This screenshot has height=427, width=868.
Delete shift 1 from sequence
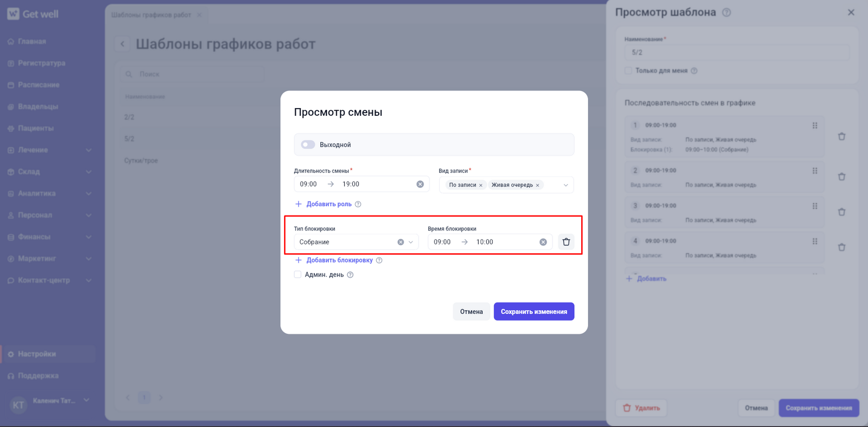click(842, 136)
